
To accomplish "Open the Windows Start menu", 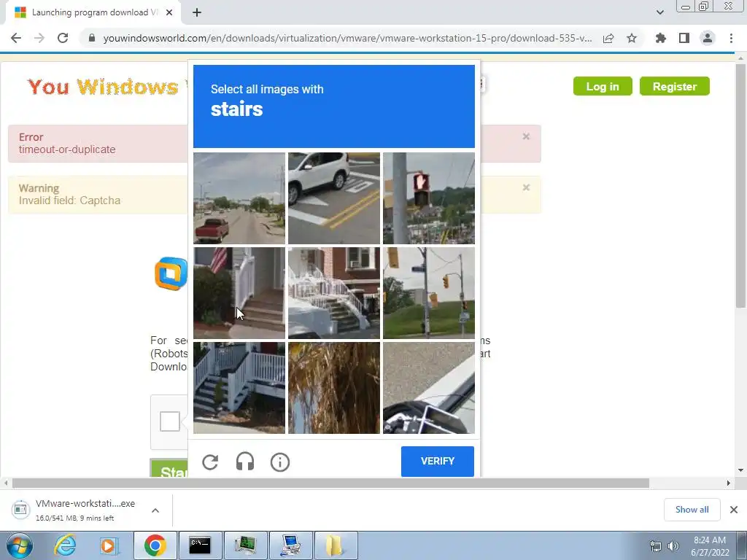I will [19, 545].
